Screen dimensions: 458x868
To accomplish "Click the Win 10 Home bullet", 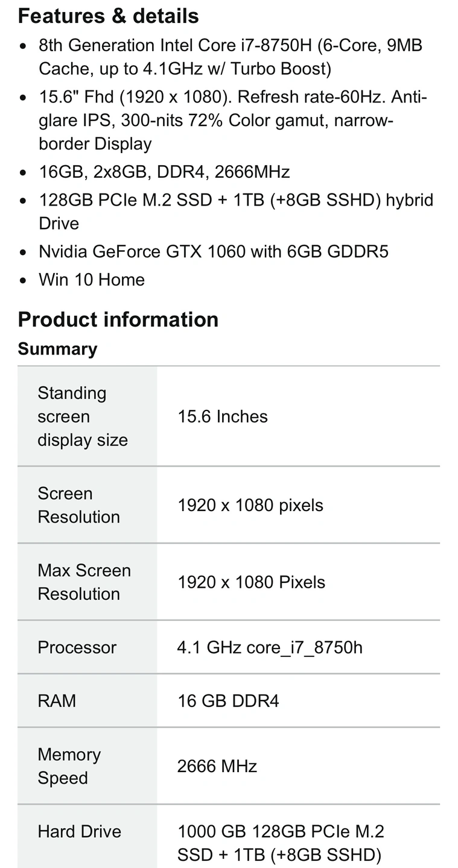I will (92, 280).
